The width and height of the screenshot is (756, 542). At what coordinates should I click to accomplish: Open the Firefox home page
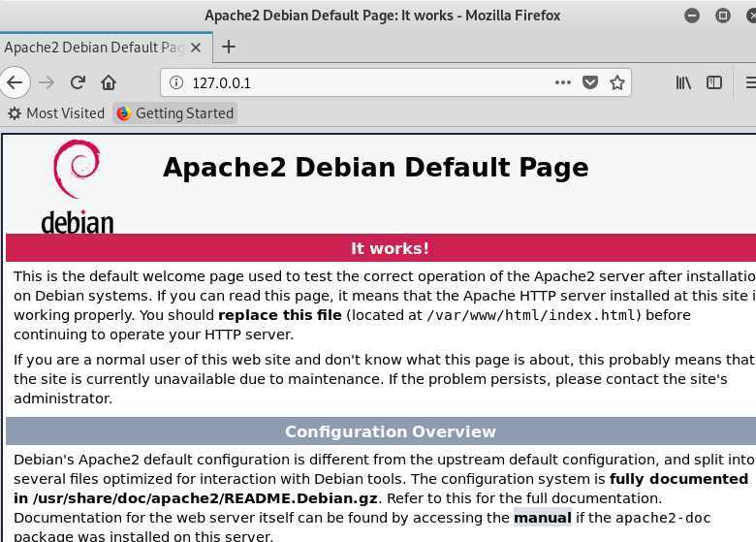point(109,83)
